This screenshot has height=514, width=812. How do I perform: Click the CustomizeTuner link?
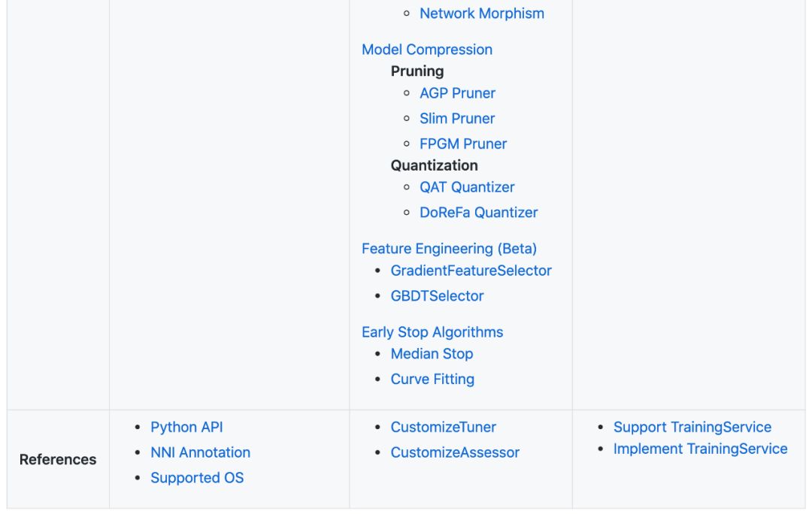click(443, 428)
